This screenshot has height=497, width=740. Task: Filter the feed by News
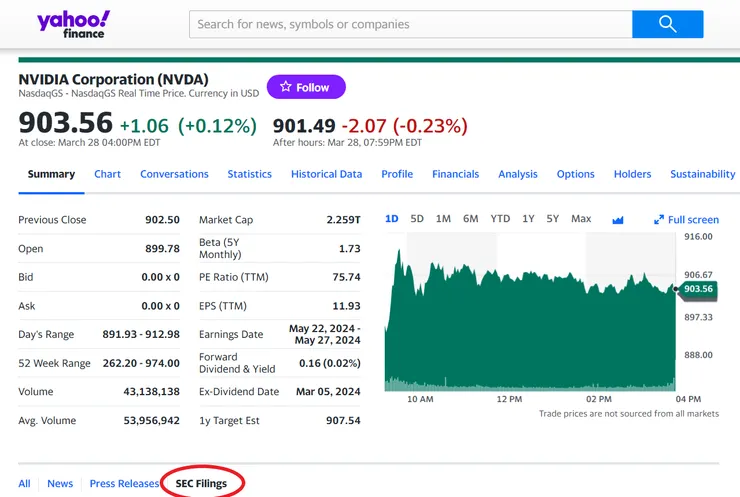click(60, 483)
